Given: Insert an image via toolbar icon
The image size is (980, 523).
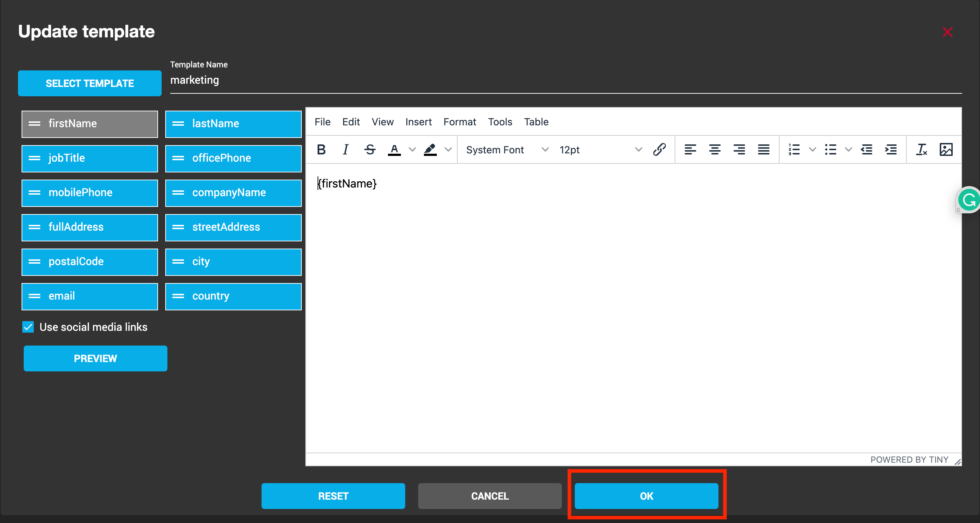Looking at the screenshot, I should pos(946,149).
